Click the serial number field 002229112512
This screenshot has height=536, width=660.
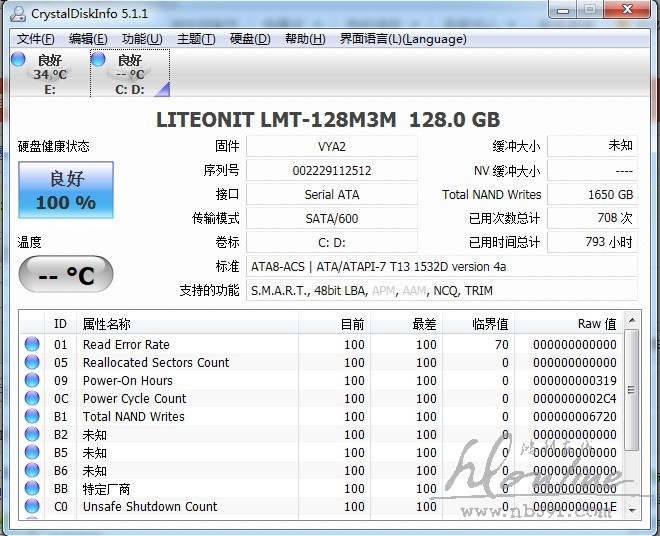(x=331, y=171)
